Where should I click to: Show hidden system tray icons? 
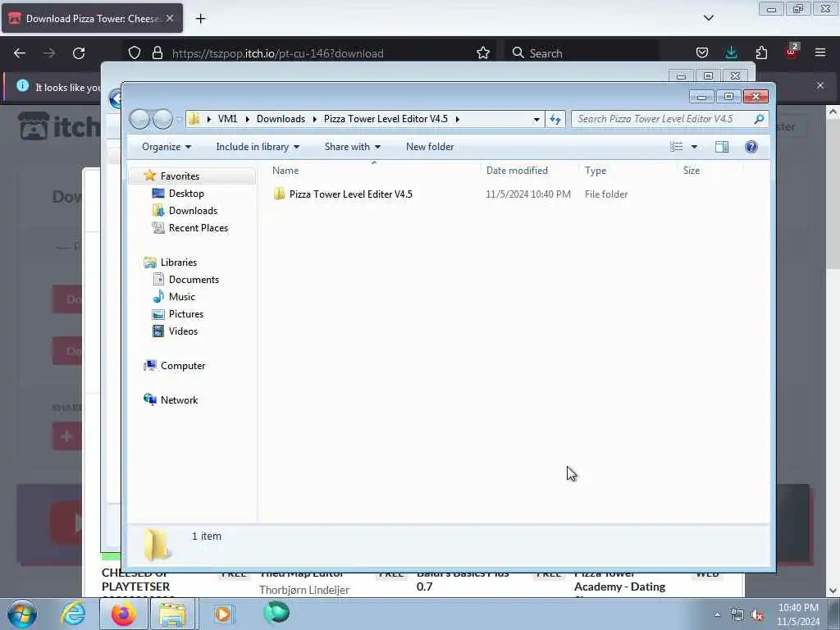point(717,615)
